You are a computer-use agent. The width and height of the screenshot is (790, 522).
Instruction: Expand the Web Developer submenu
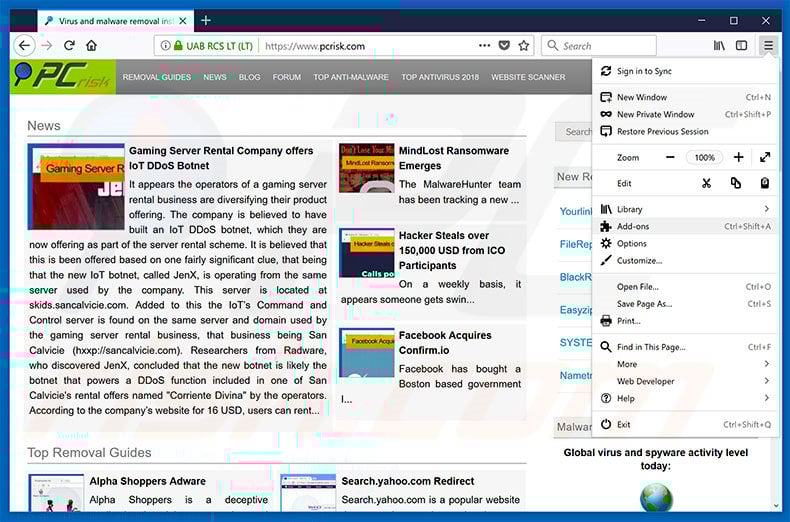pyautogui.click(x=684, y=381)
